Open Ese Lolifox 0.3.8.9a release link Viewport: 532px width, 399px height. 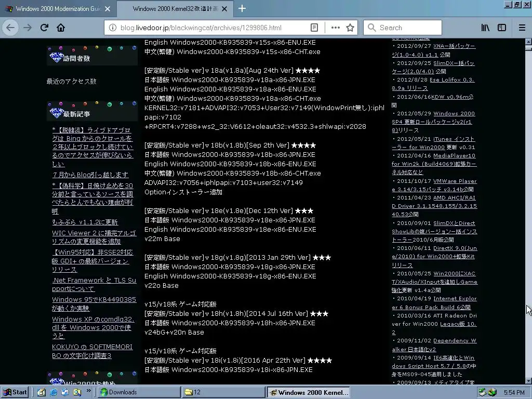pos(433,84)
